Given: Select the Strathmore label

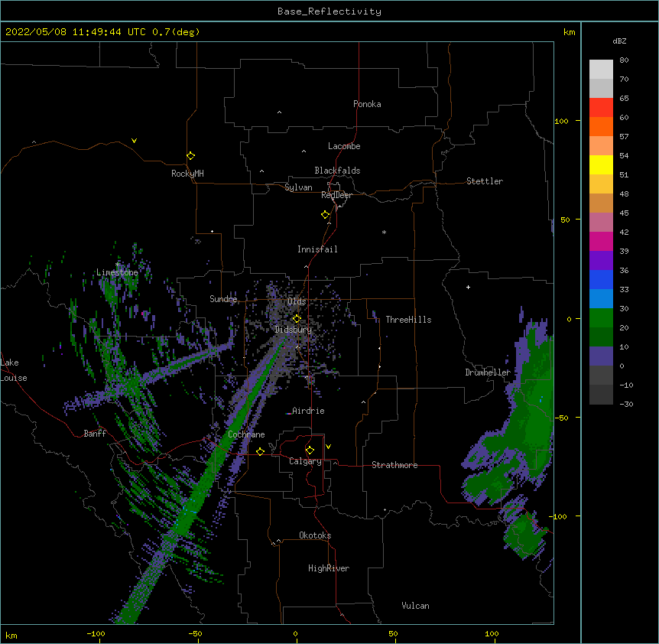Looking at the screenshot, I should 394,465.
